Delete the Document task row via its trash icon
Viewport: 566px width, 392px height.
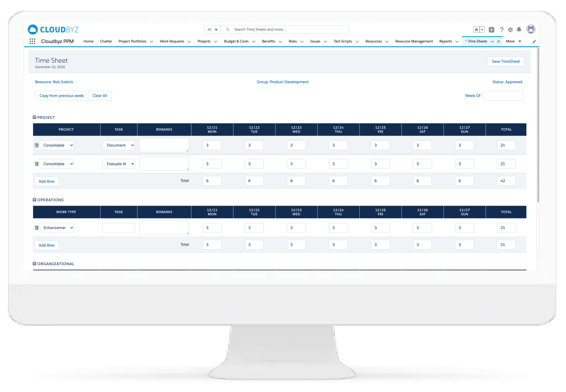click(x=37, y=145)
